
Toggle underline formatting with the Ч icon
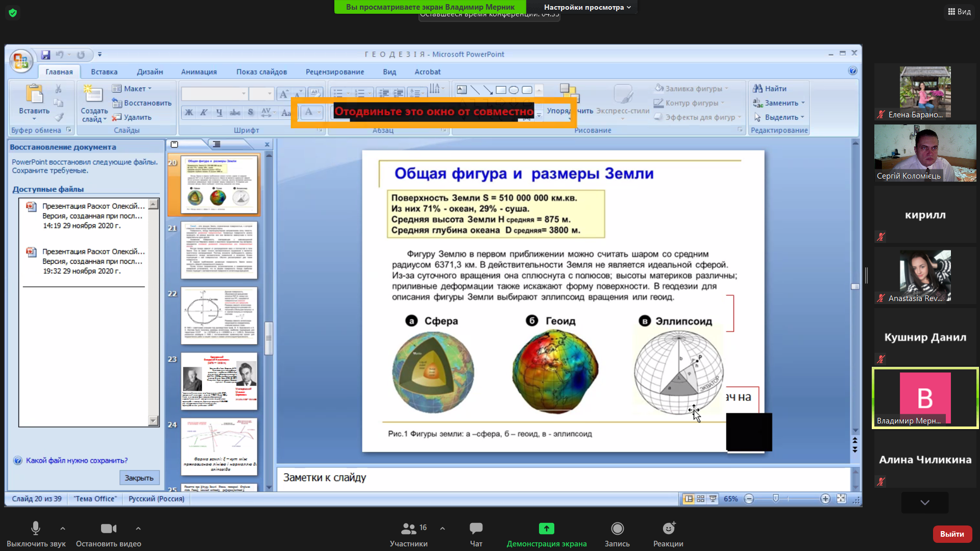point(219,113)
